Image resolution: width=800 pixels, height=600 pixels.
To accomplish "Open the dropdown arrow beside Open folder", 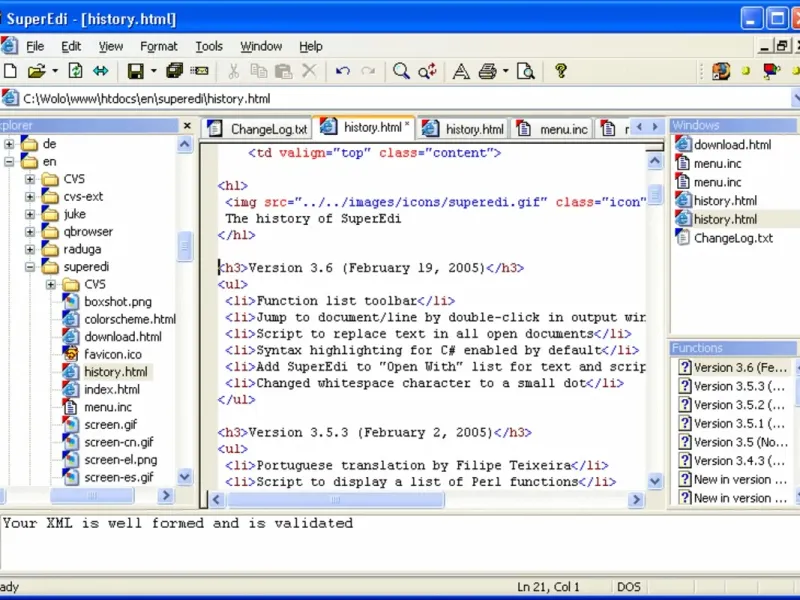I will [x=55, y=71].
